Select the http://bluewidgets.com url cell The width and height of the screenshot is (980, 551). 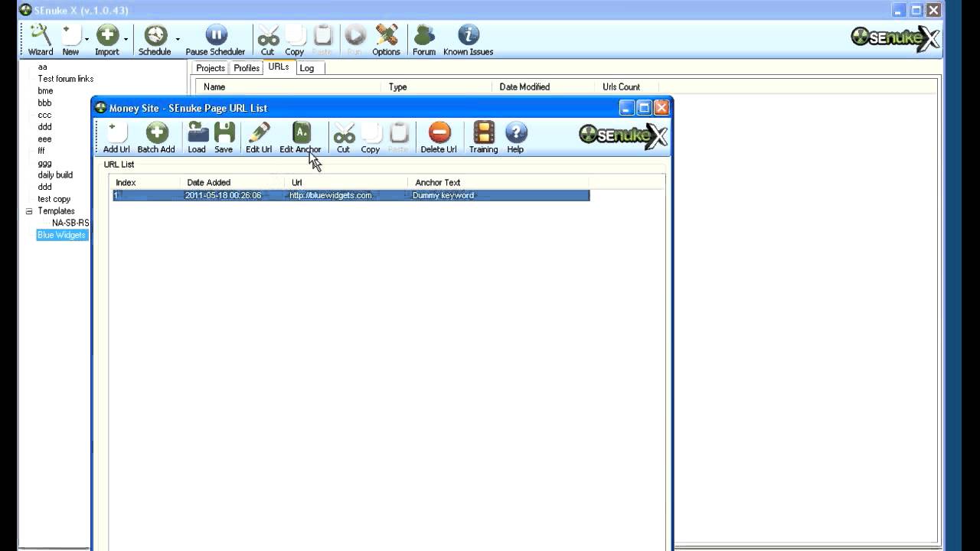(331, 195)
